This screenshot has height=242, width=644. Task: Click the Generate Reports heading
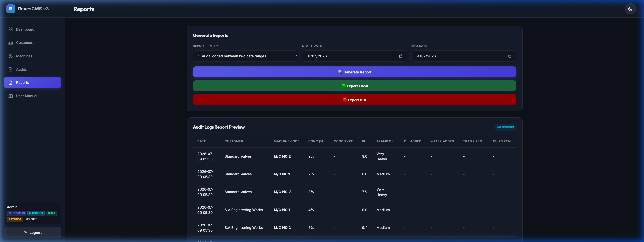pyautogui.click(x=210, y=35)
